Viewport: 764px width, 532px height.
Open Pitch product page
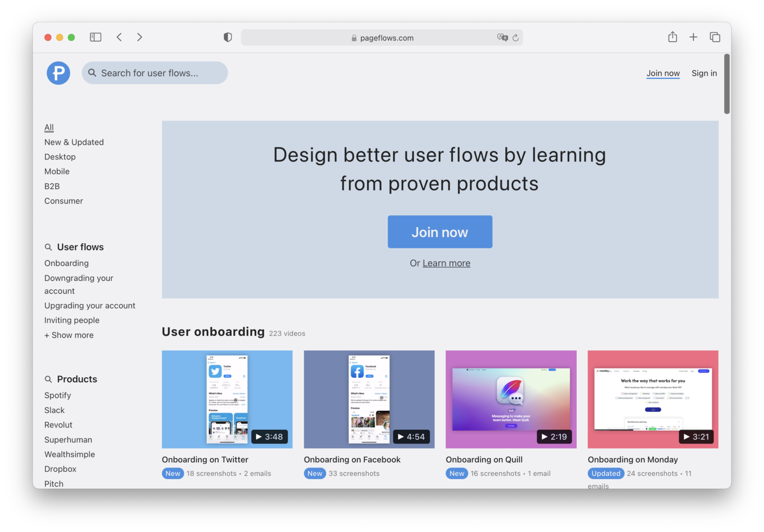(x=53, y=484)
